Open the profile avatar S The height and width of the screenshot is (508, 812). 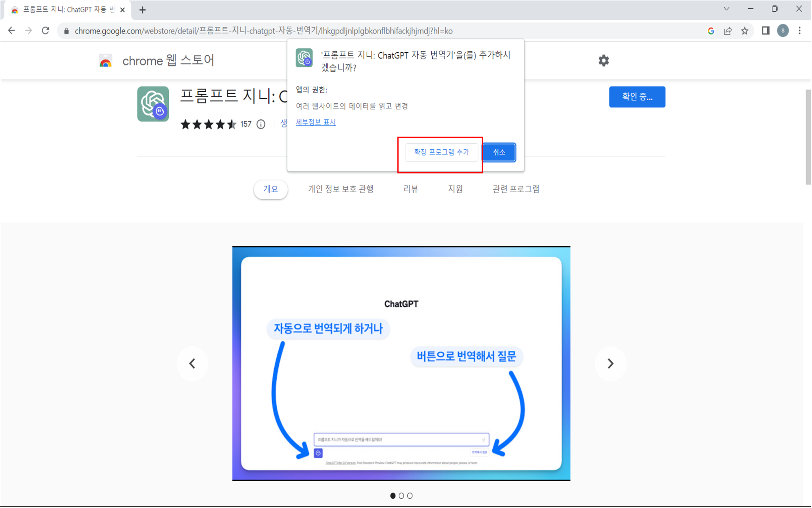click(x=783, y=31)
